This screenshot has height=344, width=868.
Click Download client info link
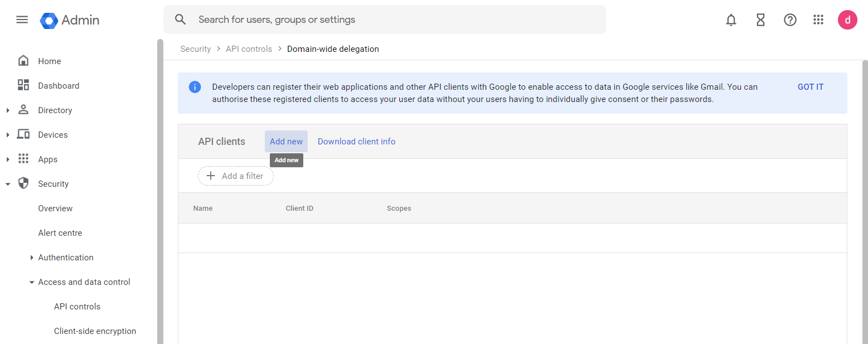click(356, 142)
